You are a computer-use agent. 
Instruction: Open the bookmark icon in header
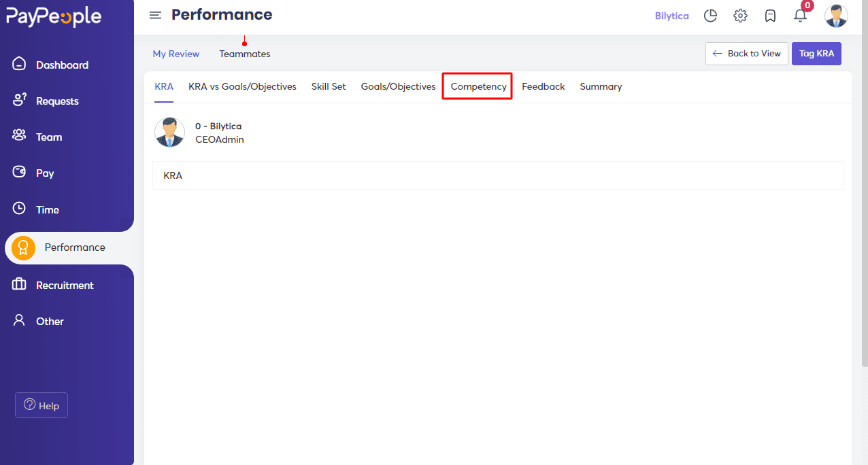770,16
